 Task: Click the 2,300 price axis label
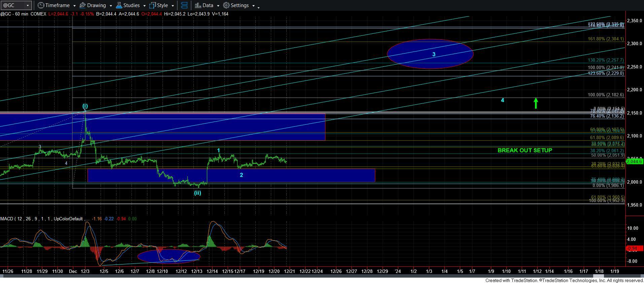[x=635, y=44]
